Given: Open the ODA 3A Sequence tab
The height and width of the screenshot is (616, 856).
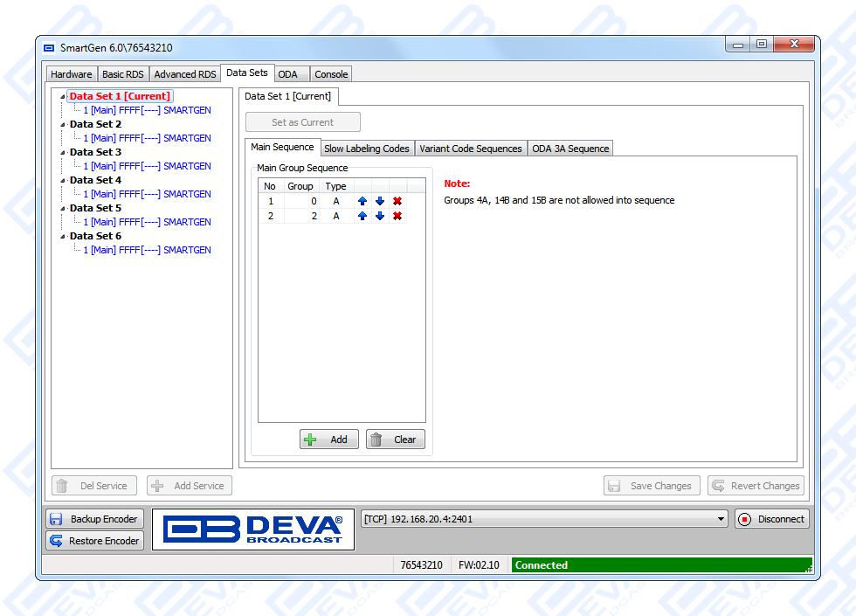Looking at the screenshot, I should [x=570, y=149].
